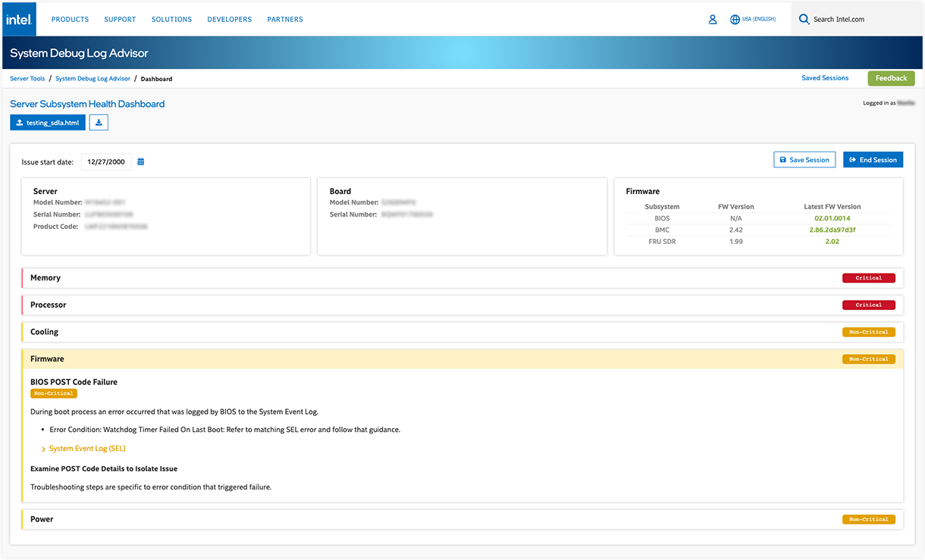Click latest FRU SDR version 2.02
925x560 pixels.
[832, 242]
